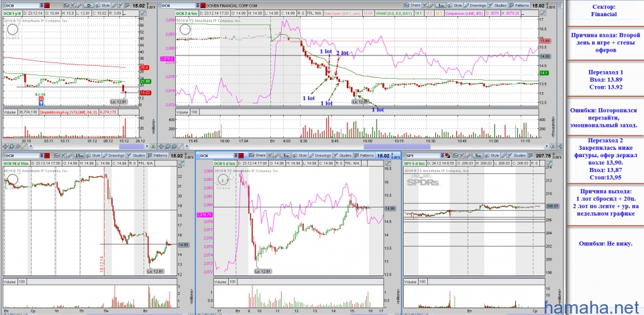Screen dimensions: 644x315
Task: Open Patterns in the 5-minute OCN chart
Action: pos(364,156)
